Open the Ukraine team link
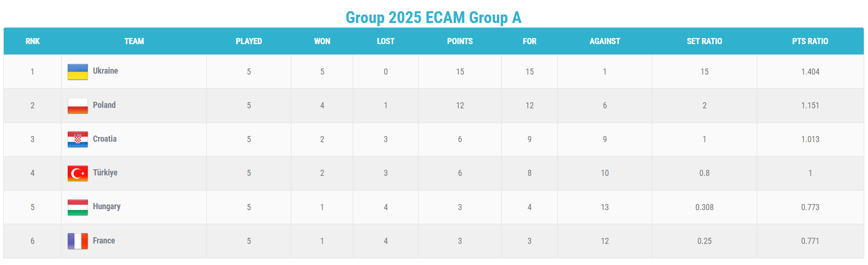 point(105,71)
